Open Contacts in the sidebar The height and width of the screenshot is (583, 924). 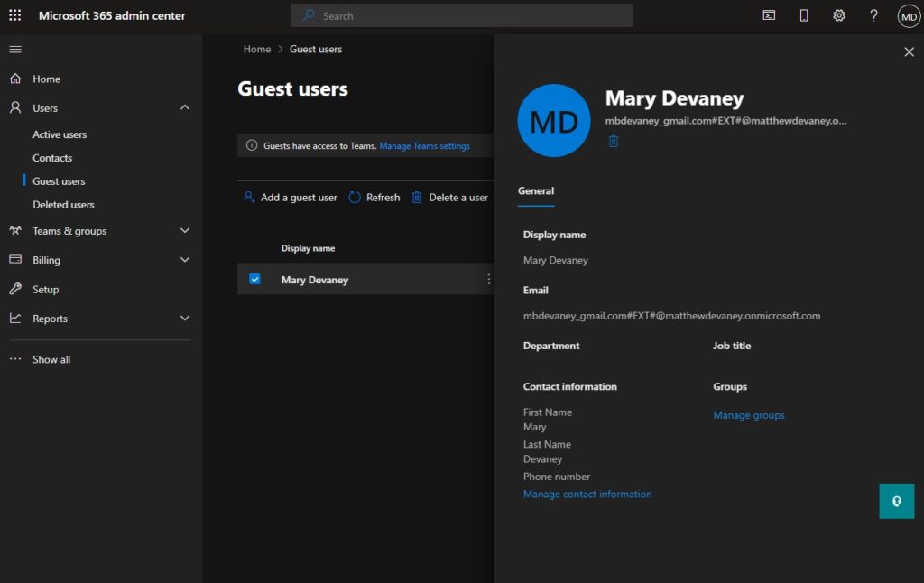coord(52,158)
